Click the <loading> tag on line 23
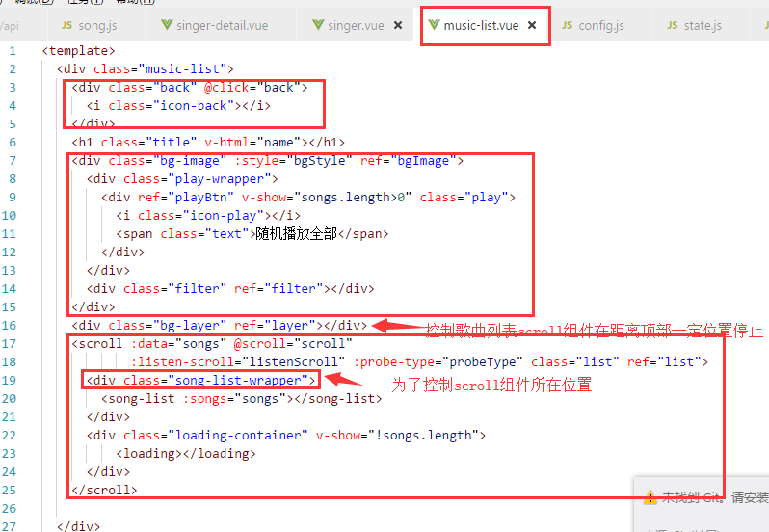Screen dimensions: 769x532 point(149,454)
